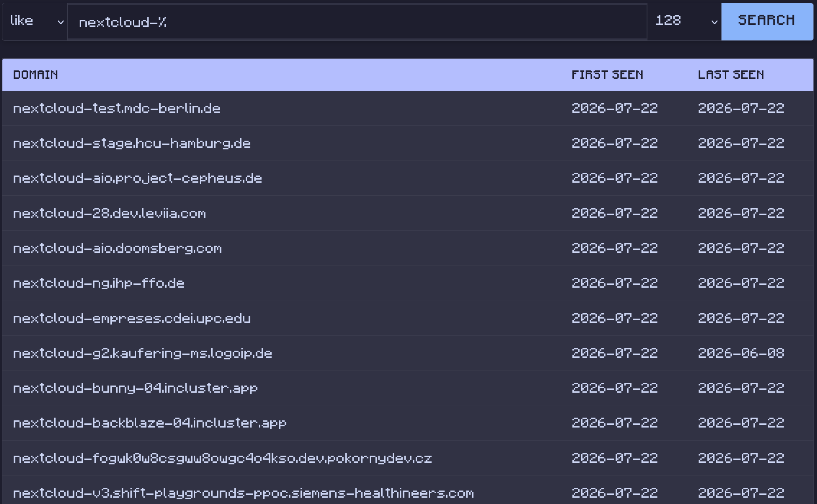Click first seen date for nextcloud-28.dev.leviia.com

(615, 213)
